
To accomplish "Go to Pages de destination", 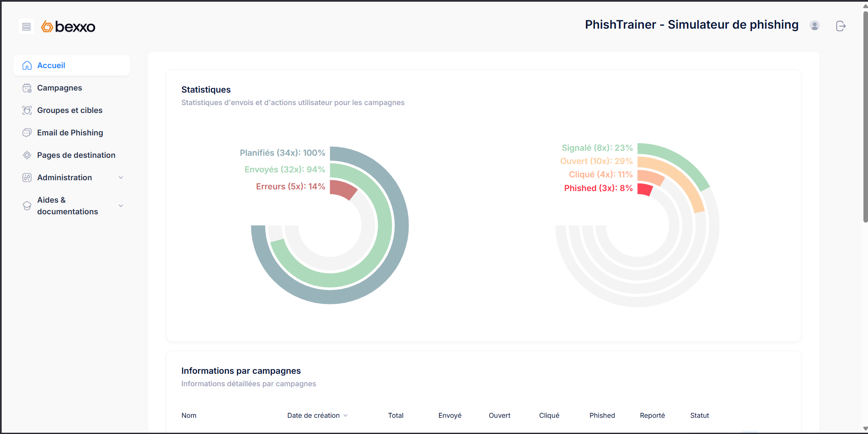I will [76, 155].
